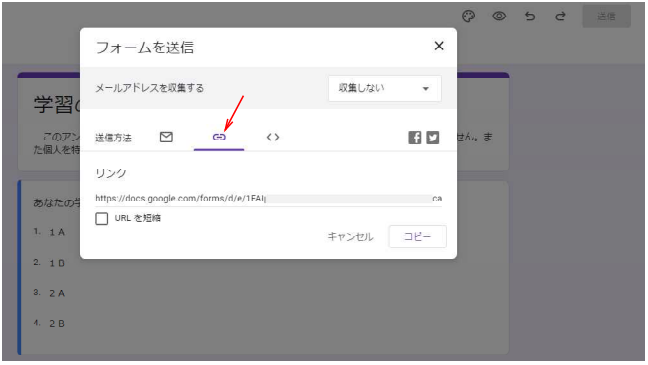Click the form link URL field
The image size is (648, 365).
[269, 198]
